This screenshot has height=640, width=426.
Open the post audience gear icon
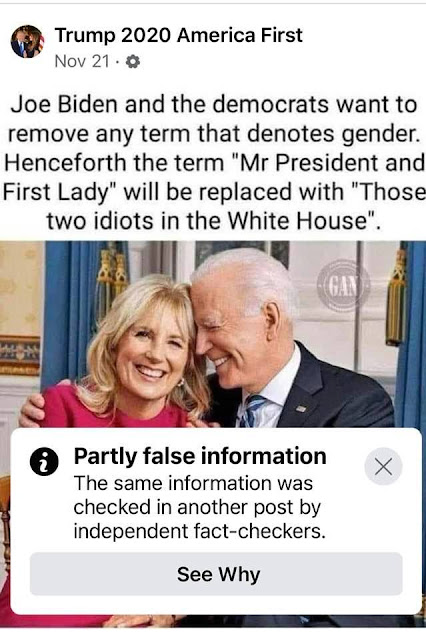133,62
